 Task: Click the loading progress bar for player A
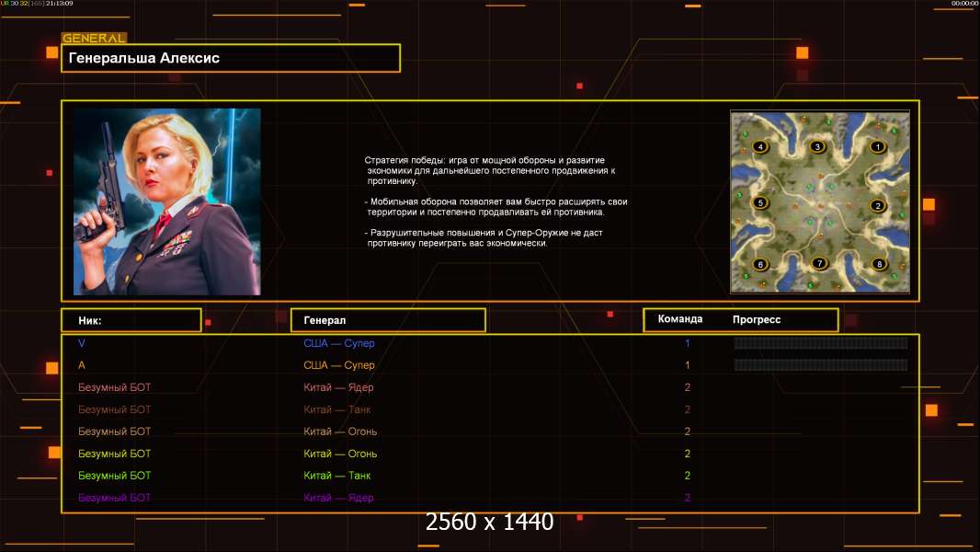pos(820,364)
